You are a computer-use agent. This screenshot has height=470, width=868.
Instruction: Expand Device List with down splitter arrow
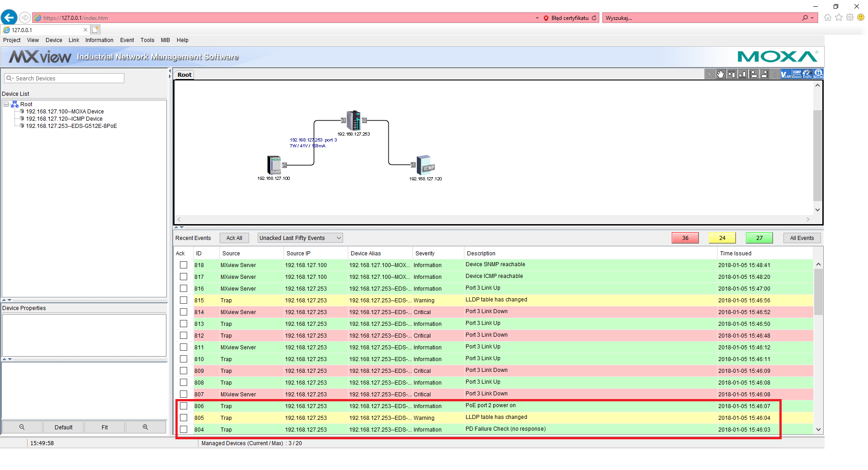[x=9, y=300]
